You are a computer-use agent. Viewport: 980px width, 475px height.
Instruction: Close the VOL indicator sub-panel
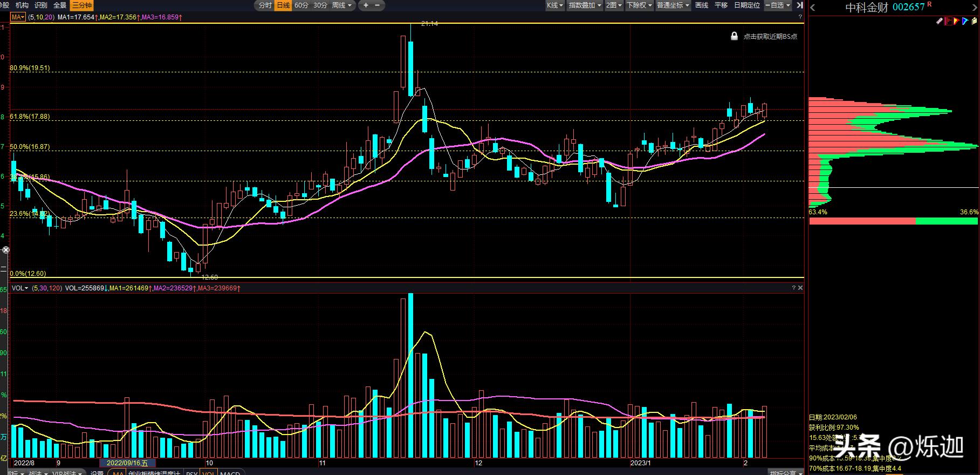[800, 288]
